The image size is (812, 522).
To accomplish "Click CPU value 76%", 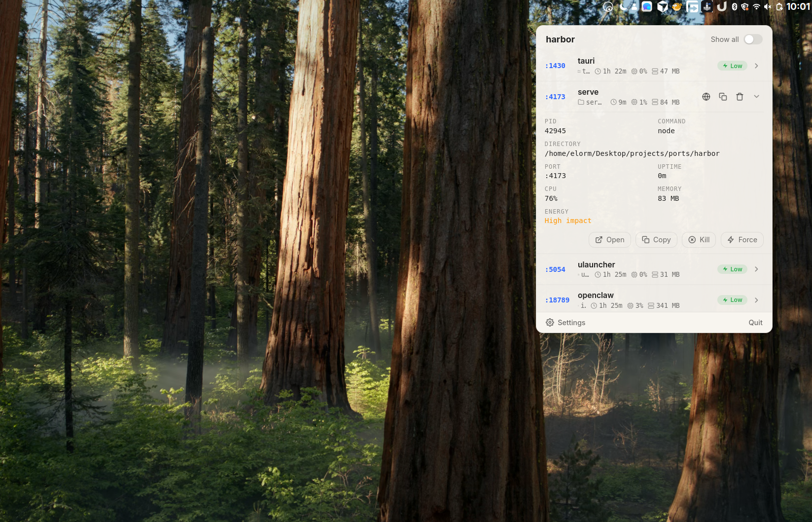I will coord(551,198).
